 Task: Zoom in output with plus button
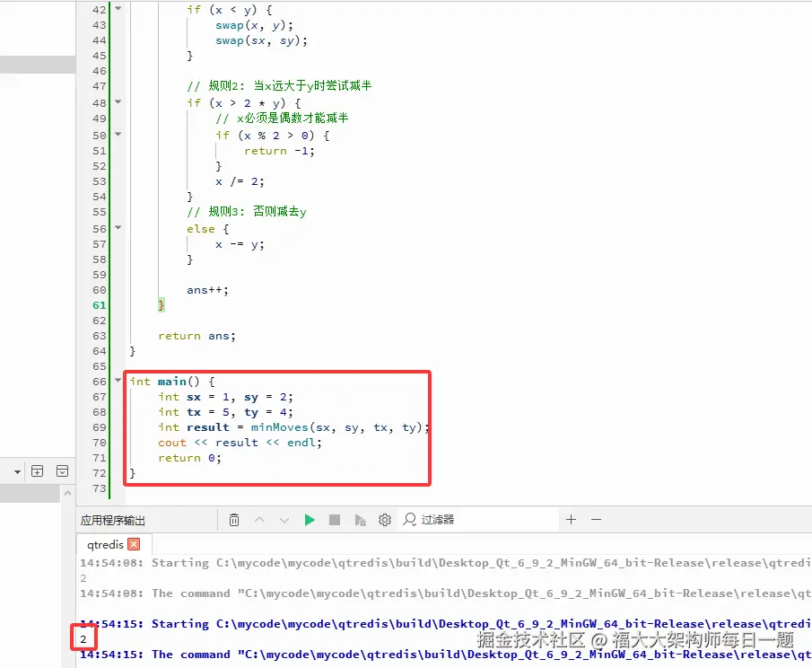572,519
